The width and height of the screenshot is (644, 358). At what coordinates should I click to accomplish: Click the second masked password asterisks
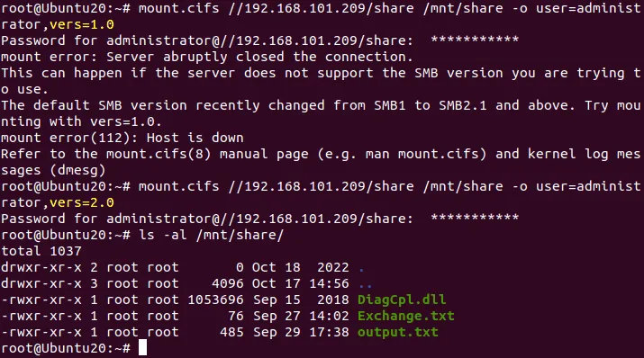pos(475,218)
